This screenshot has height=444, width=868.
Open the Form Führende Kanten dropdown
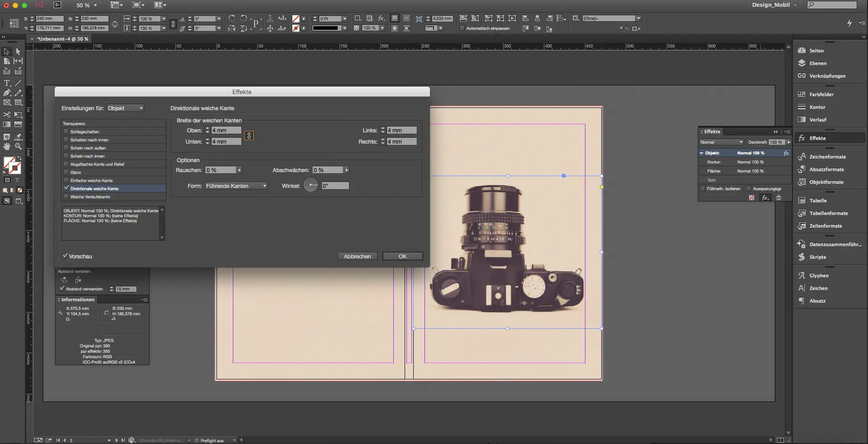point(236,186)
